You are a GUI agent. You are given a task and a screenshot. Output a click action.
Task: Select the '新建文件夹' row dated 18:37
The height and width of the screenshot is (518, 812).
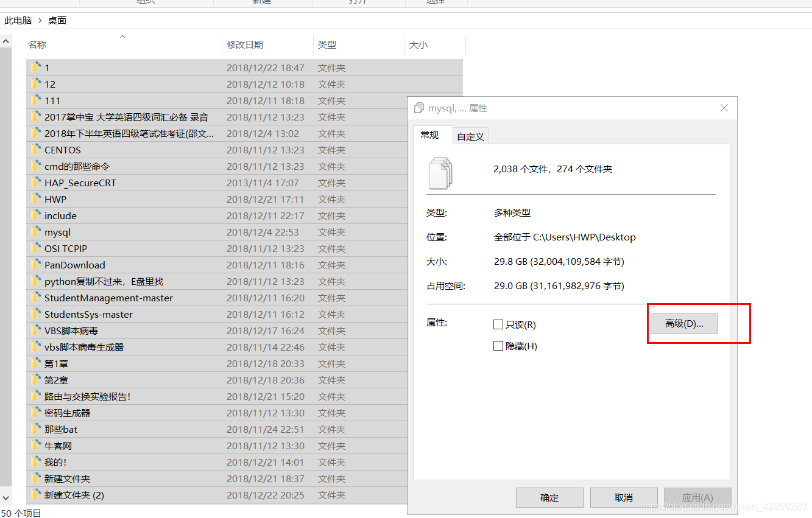click(x=244, y=478)
